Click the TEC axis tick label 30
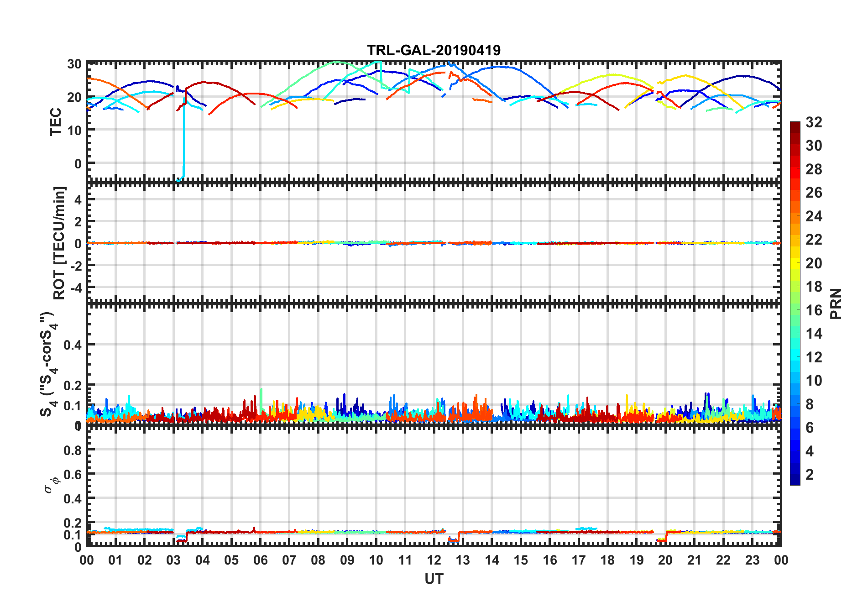The height and width of the screenshot is (607, 868). 74,64
